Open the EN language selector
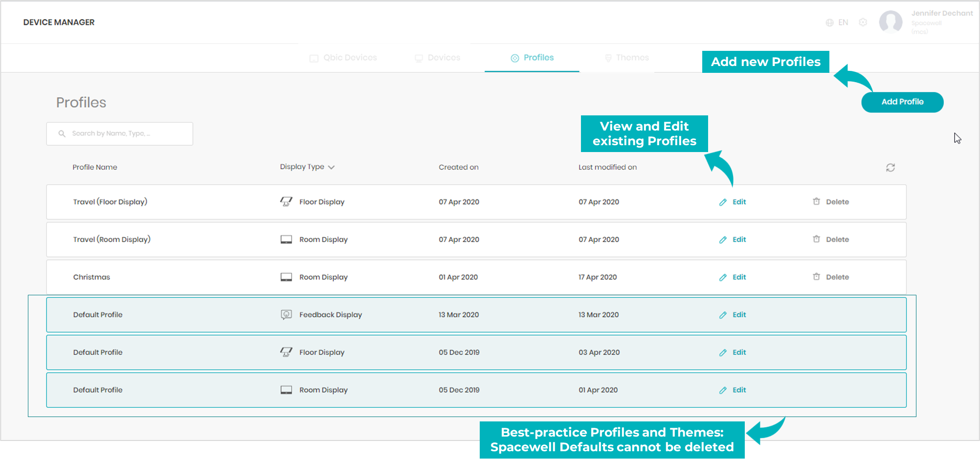Image resolution: width=980 pixels, height=462 pixels. point(843,22)
